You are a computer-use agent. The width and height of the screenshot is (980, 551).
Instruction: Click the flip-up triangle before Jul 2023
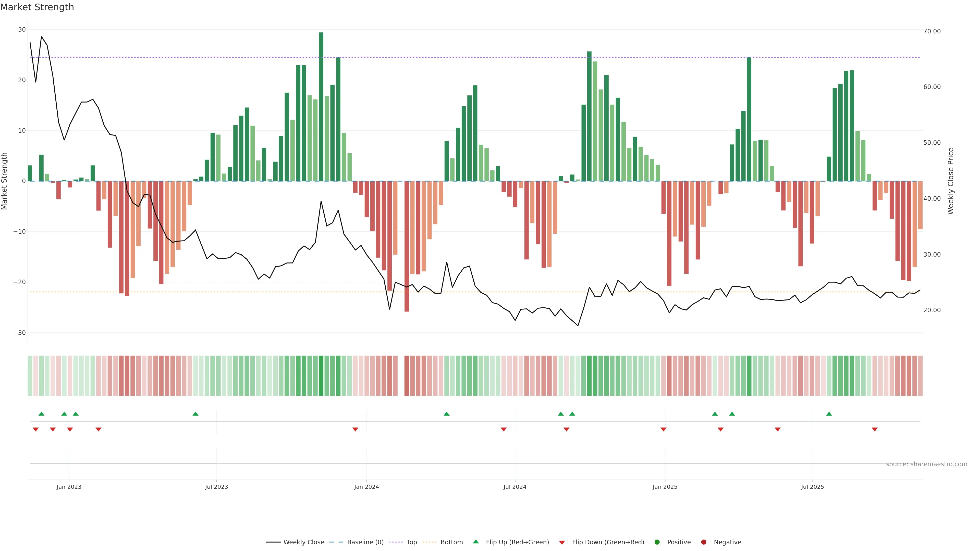click(x=195, y=414)
